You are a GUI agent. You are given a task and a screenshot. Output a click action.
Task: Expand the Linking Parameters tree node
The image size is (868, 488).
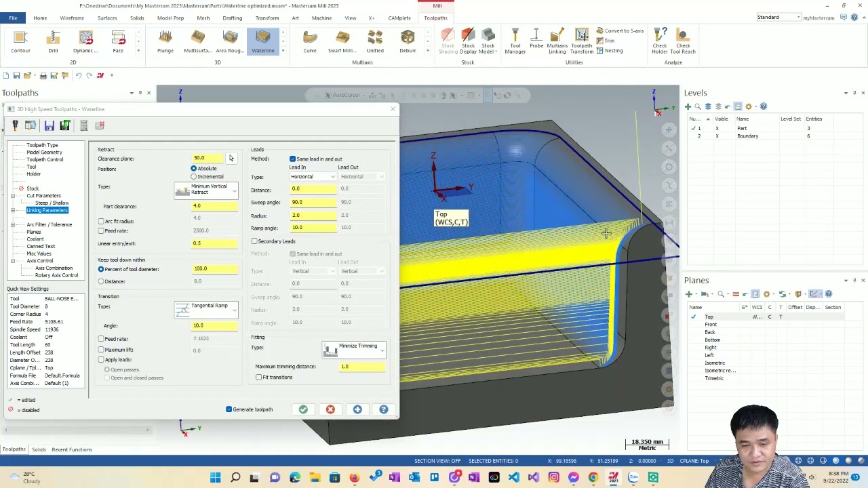[x=13, y=210]
